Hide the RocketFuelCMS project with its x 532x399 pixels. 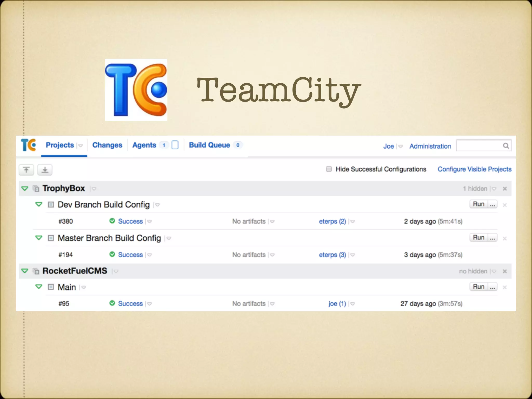tap(505, 271)
